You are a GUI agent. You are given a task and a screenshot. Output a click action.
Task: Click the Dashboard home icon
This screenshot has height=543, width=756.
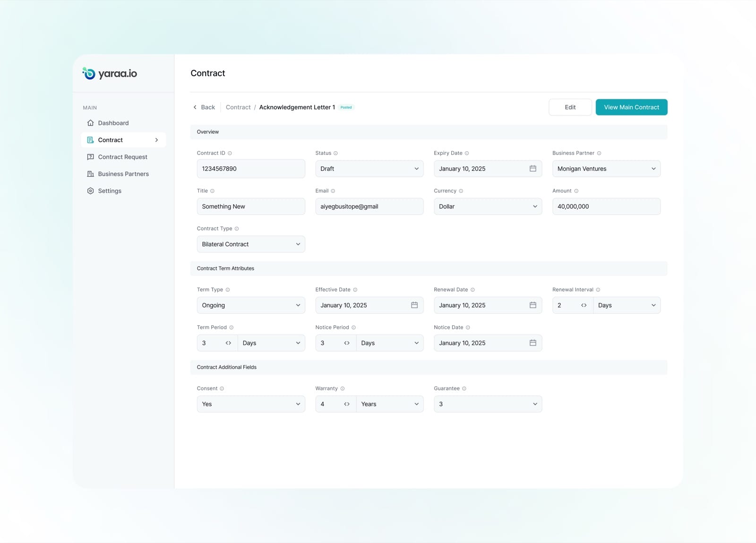(x=90, y=123)
